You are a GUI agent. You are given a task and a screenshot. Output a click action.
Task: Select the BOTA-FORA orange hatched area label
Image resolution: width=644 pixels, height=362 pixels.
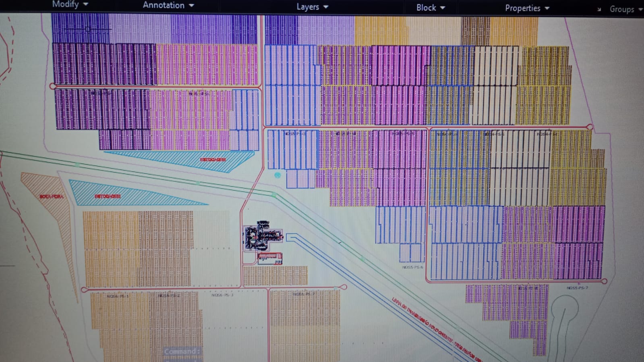52,197
